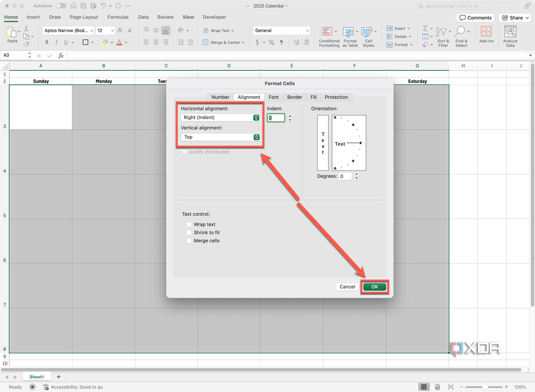The image size is (535, 392).
Task: Apply Format as Table
Action: tap(350, 36)
